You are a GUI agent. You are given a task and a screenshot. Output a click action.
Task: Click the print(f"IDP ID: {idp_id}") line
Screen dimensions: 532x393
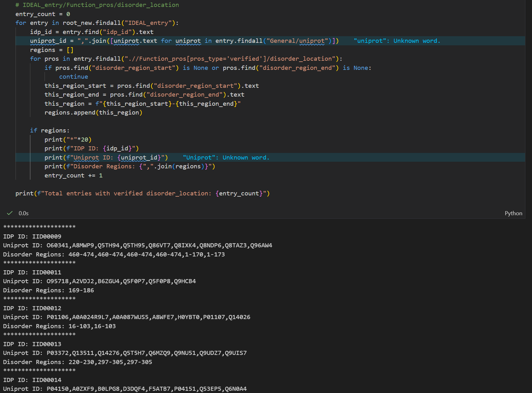[x=92, y=149]
